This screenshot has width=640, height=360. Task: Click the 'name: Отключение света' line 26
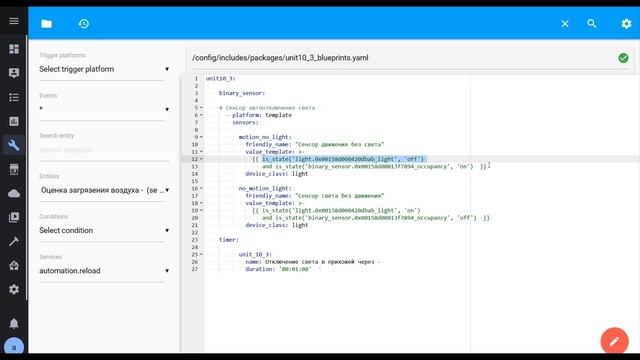[313, 262]
